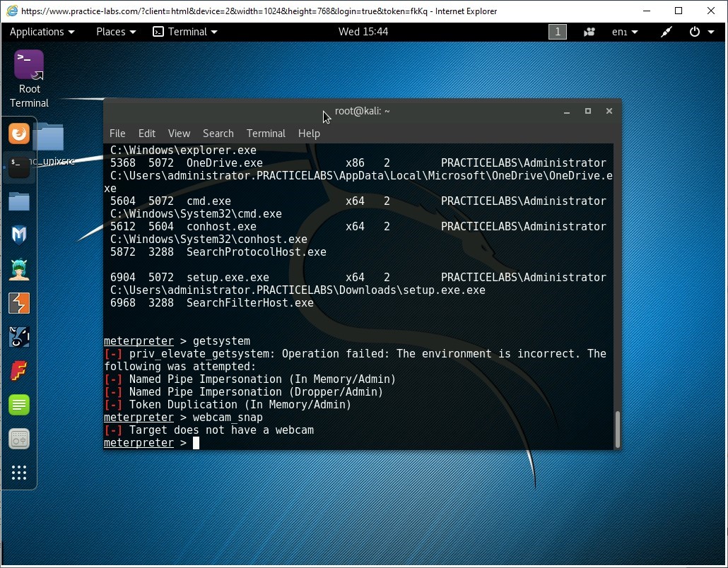Open the Root Terminal desktop shortcut
The width and height of the screenshot is (728, 568).
29,79
